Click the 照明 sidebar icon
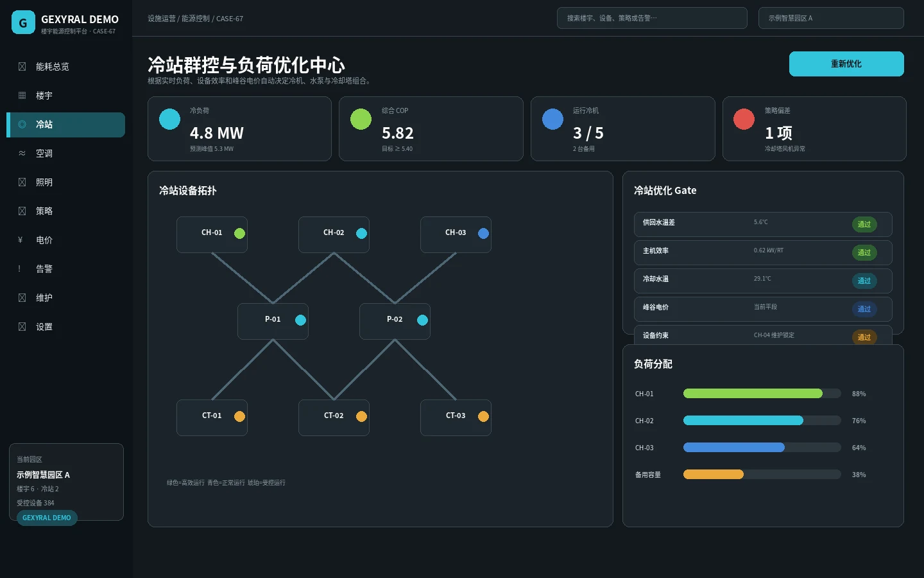924x578 pixels. coord(22,182)
